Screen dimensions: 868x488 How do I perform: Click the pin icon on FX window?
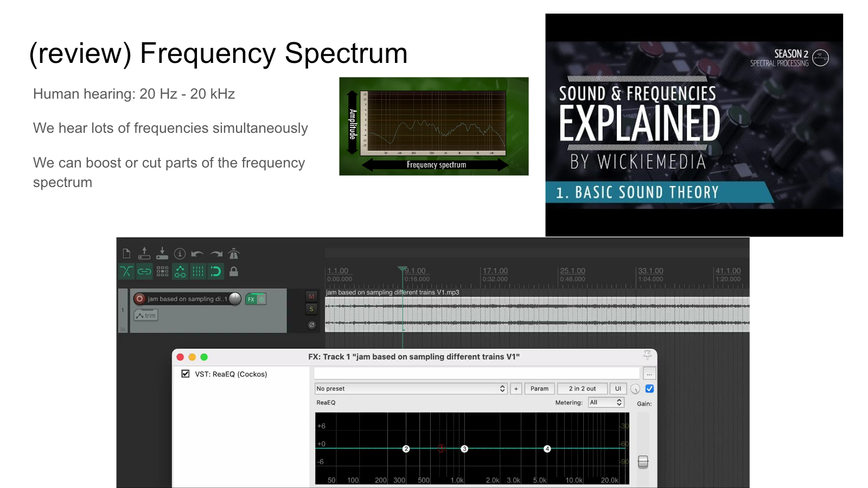point(647,356)
